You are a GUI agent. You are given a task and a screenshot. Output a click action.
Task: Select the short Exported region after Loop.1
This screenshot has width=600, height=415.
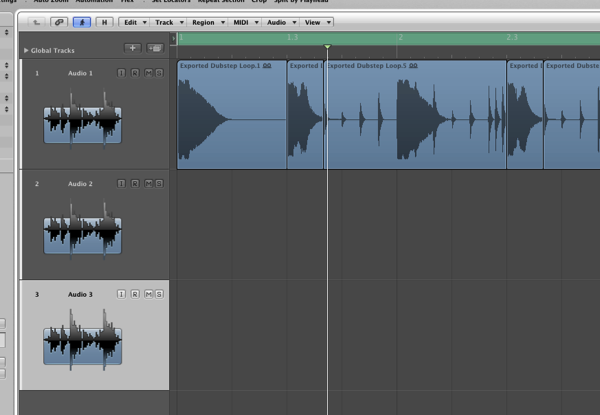point(305,114)
